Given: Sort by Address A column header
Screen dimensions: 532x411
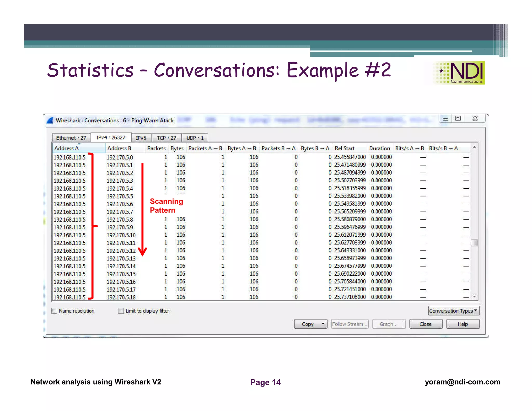Looking at the screenshot, I should pos(79,148).
